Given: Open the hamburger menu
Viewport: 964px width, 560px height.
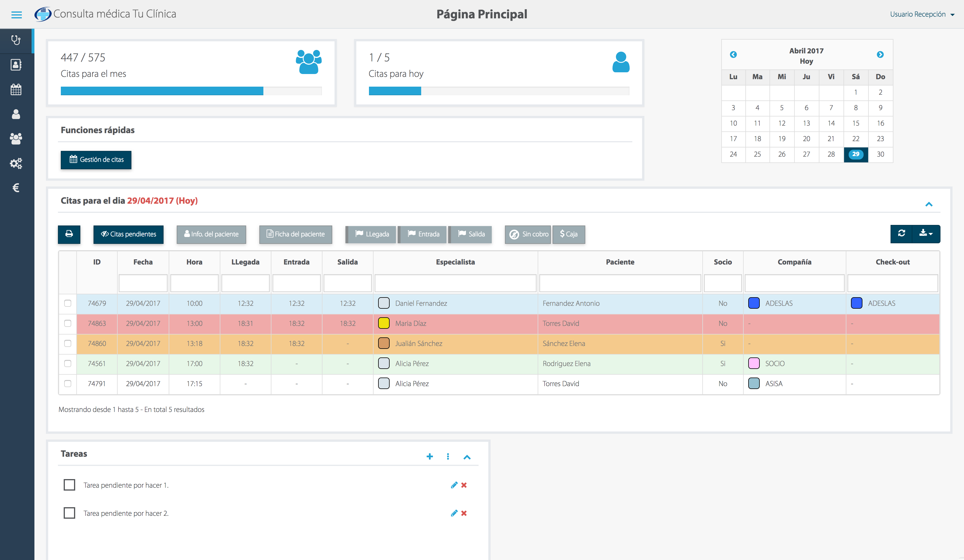Looking at the screenshot, I should click(16, 15).
